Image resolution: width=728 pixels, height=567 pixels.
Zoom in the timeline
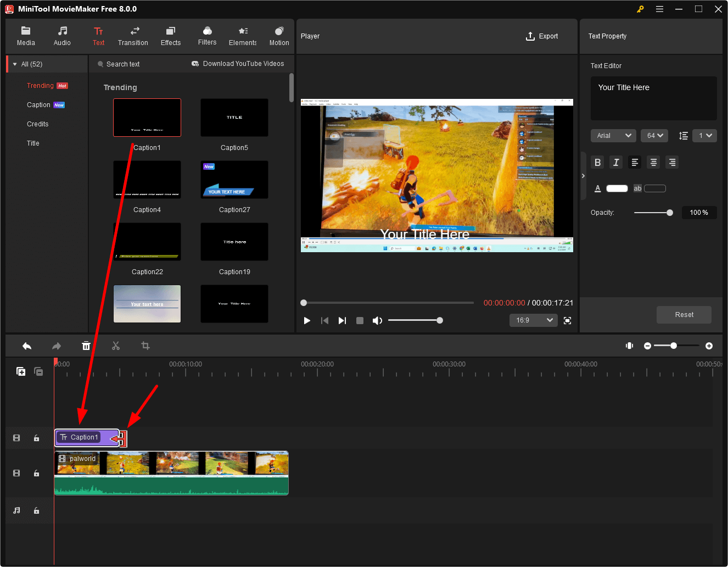click(709, 346)
